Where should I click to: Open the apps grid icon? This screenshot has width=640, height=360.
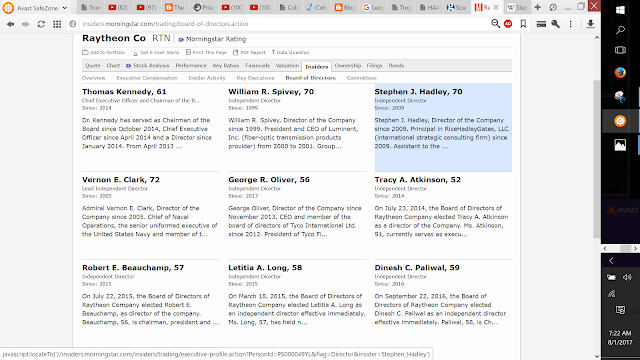[x=57, y=24]
